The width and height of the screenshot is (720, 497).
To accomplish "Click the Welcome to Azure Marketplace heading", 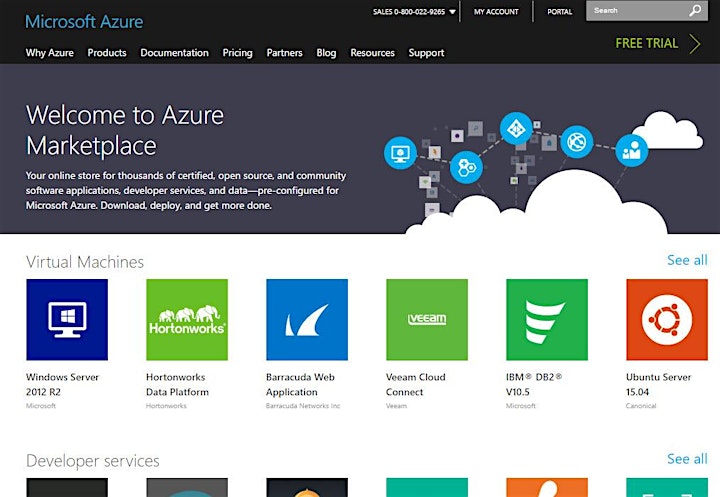I will coord(125,130).
